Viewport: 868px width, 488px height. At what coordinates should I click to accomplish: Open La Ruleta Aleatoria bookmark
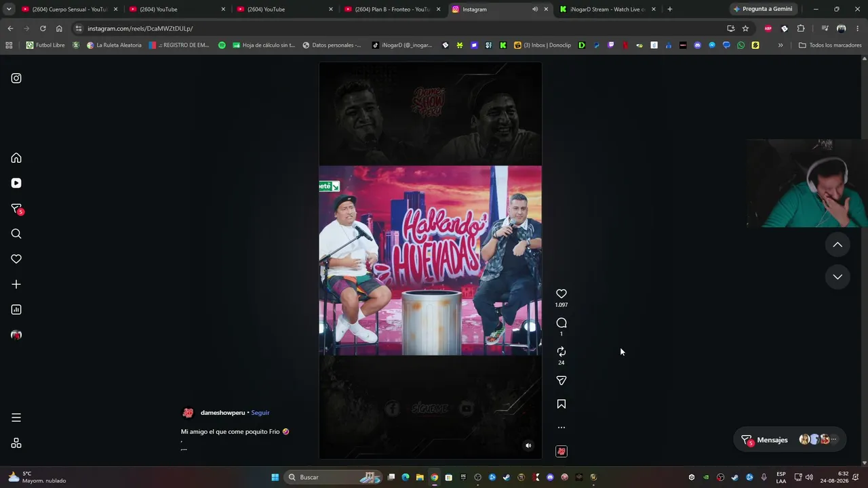click(x=114, y=45)
